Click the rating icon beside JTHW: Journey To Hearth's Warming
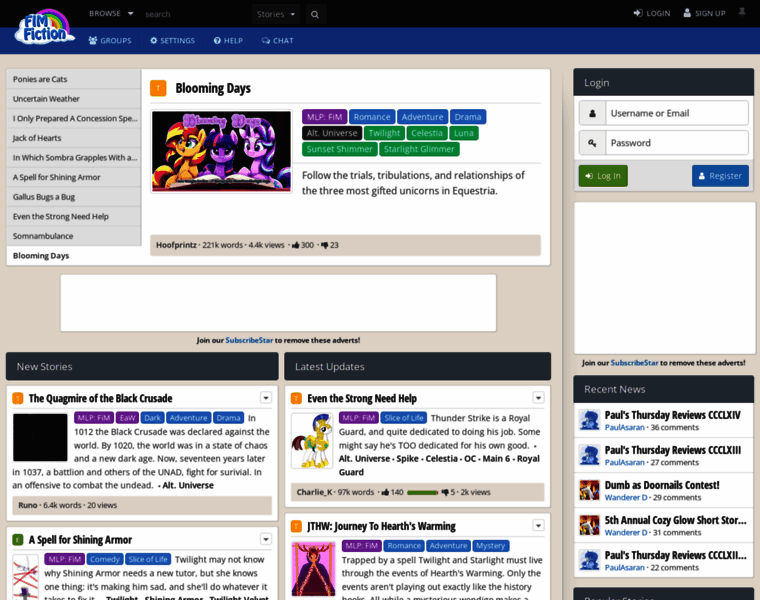760x600 pixels. pos(296,526)
